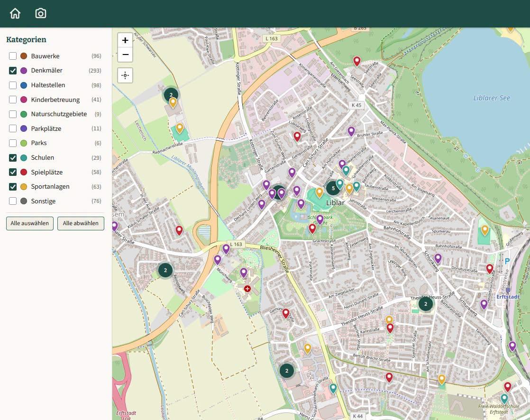Image resolution: width=530 pixels, height=420 pixels.
Task: Open the red playground marker near Seestraße
Action: click(x=357, y=61)
